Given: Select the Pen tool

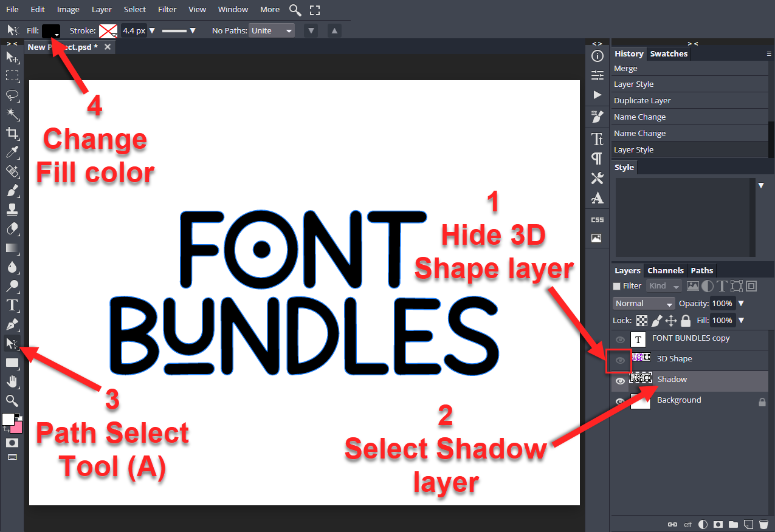Looking at the screenshot, I should pos(12,324).
